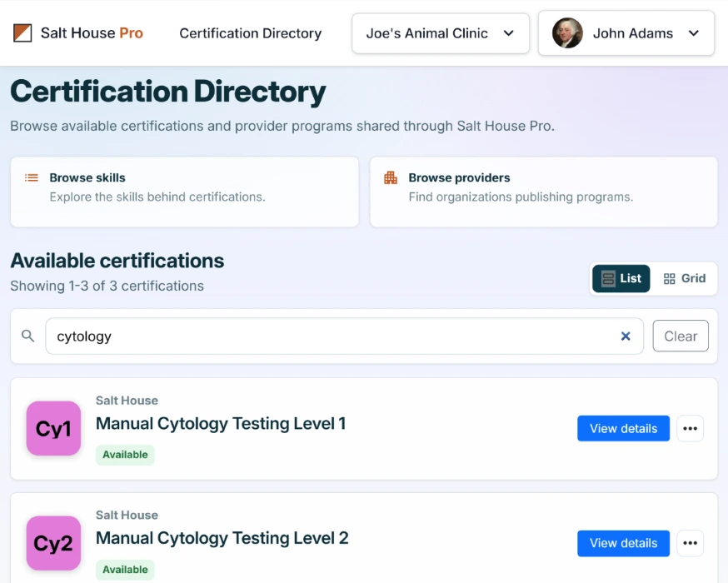Click the Salt House Pro logo icon
728x583 pixels.
click(22, 33)
